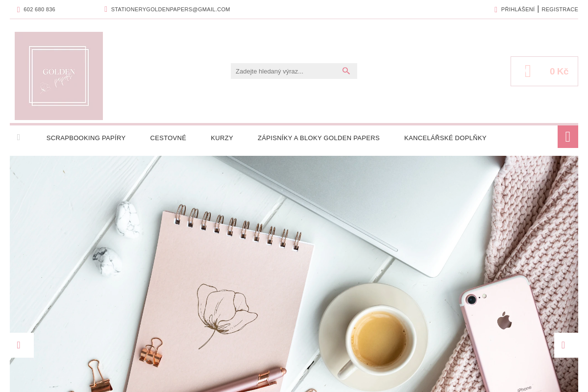This screenshot has width=588, height=392.
Task: Click the phone number 602 680 836
Action: point(39,9)
